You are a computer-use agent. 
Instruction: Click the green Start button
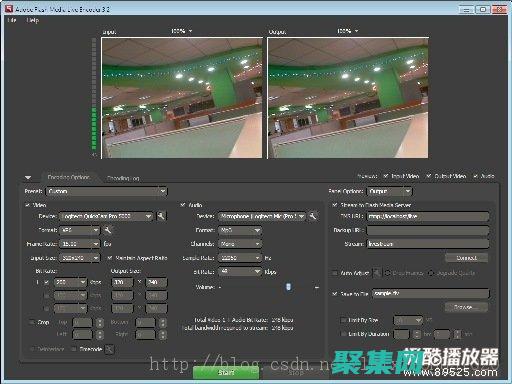226,372
